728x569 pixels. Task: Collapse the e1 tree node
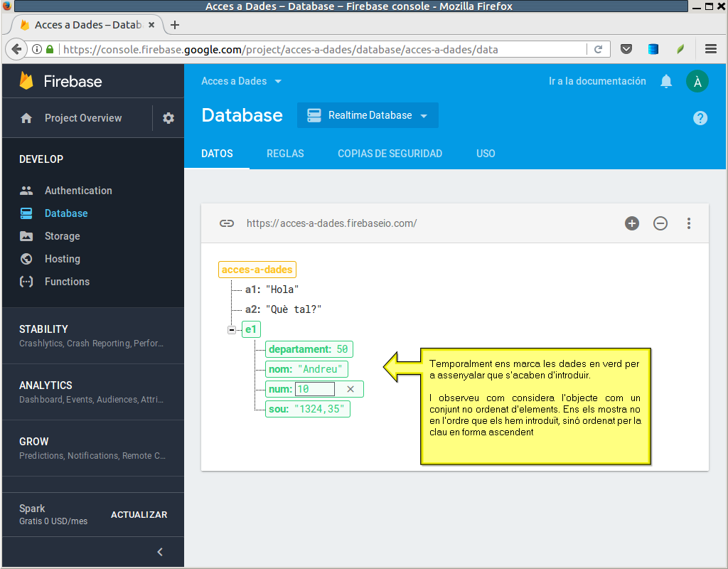(x=232, y=330)
